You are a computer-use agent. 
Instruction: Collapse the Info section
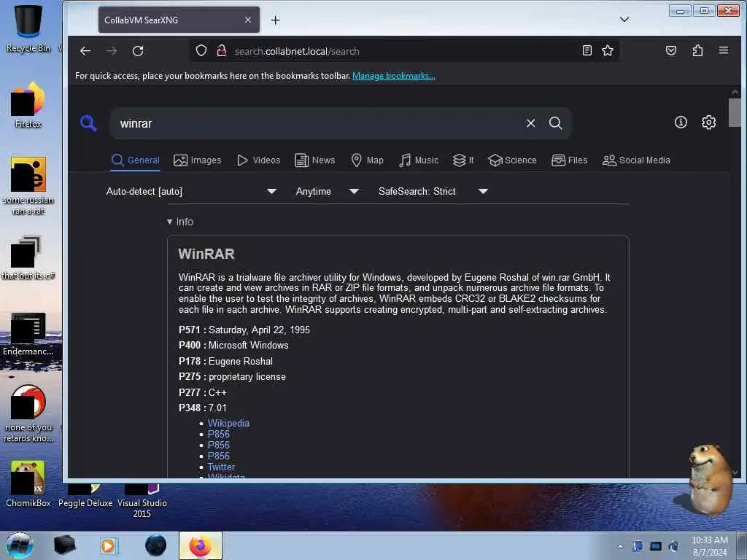click(180, 222)
